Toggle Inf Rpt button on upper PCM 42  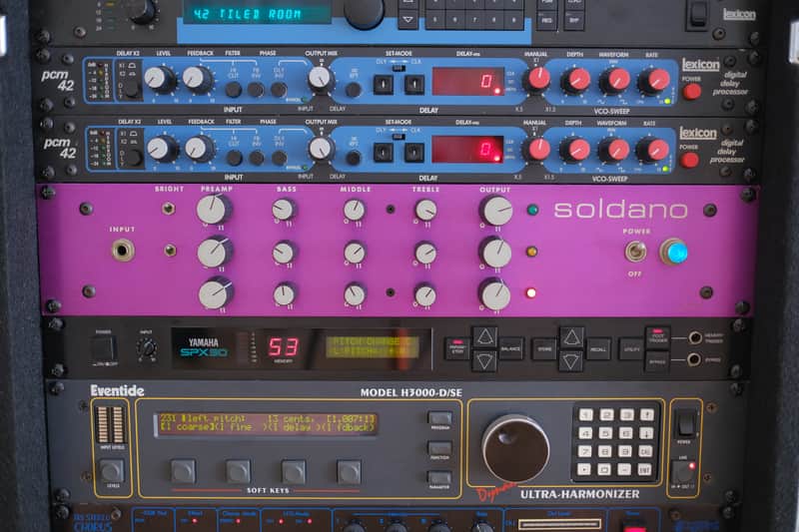click(x=353, y=89)
